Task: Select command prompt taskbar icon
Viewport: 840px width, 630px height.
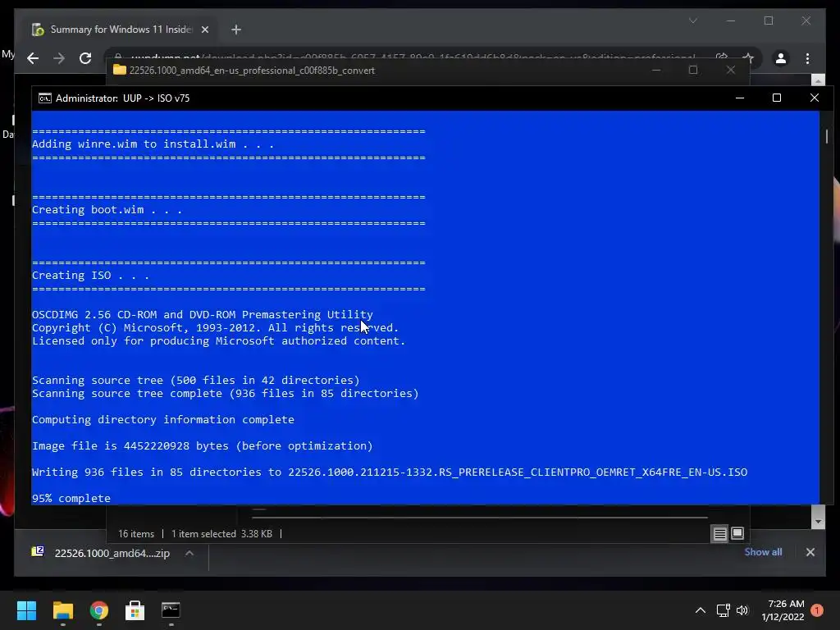Action: [x=171, y=610]
